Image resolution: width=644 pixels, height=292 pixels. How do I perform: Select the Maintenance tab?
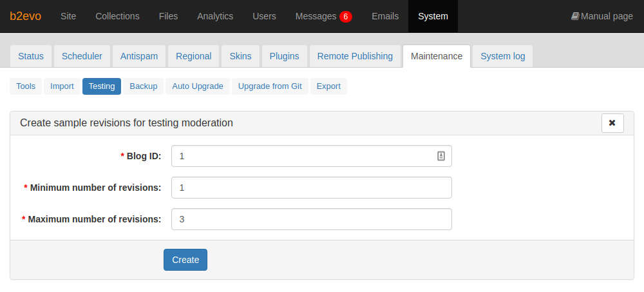coord(437,56)
